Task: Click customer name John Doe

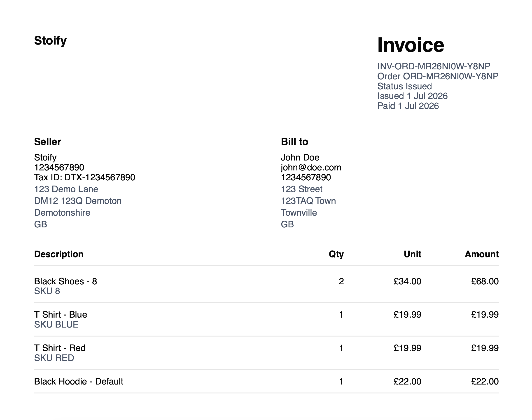Action: pos(300,158)
